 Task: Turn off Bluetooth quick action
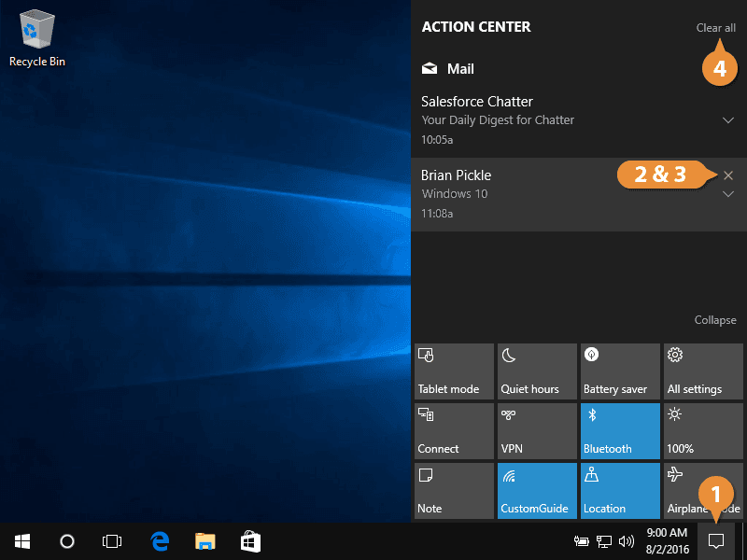(620, 431)
